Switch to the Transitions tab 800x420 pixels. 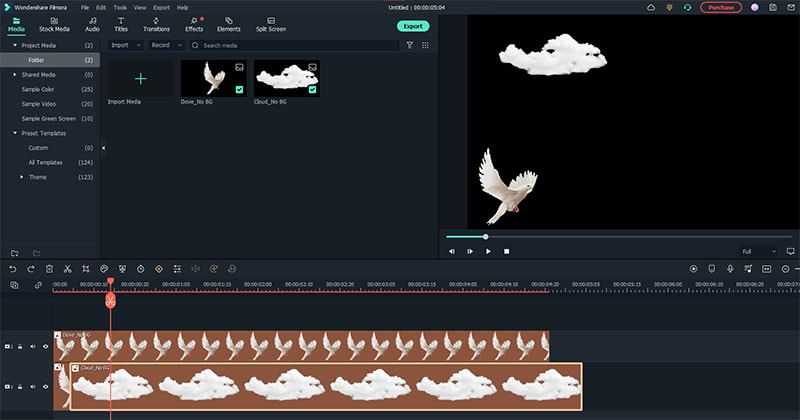coord(156,25)
